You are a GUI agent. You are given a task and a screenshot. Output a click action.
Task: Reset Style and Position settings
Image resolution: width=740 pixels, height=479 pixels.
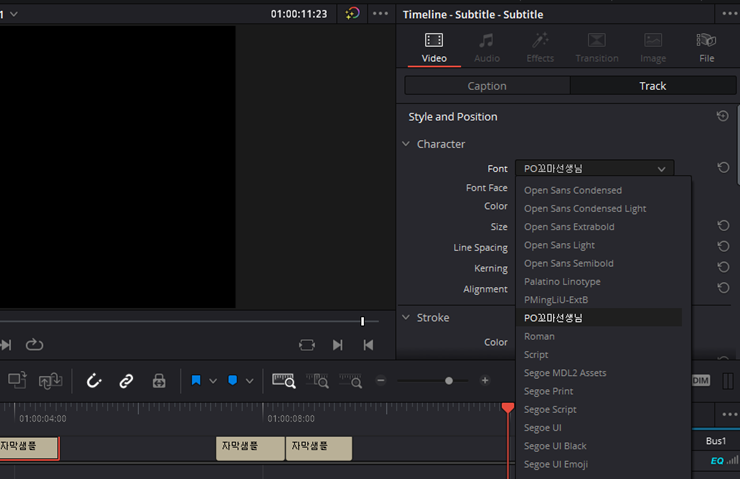pyautogui.click(x=722, y=116)
